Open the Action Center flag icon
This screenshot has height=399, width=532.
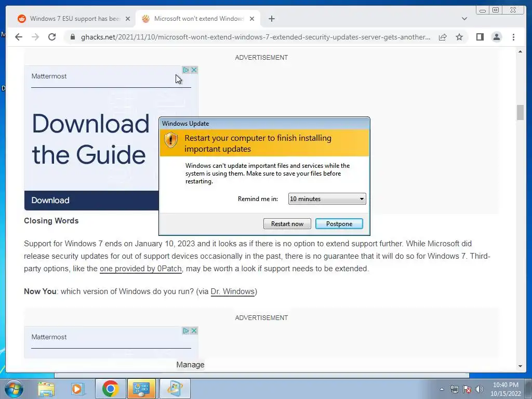[467, 389]
